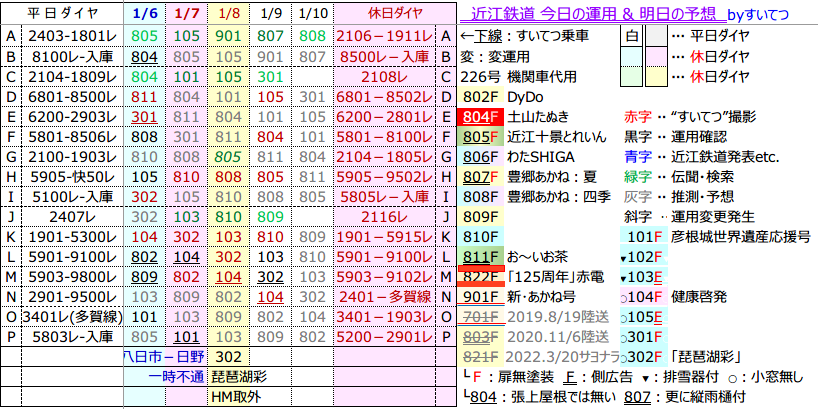Click the 八日市－日野 note cell
Viewport: 818px width, 409px height.
point(165,357)
